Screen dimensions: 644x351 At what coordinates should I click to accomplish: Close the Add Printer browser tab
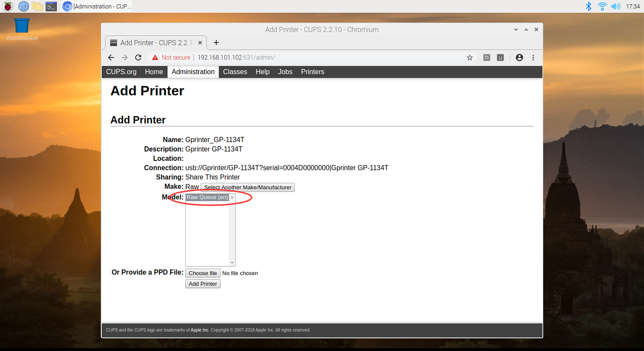[x=200, y=42]
